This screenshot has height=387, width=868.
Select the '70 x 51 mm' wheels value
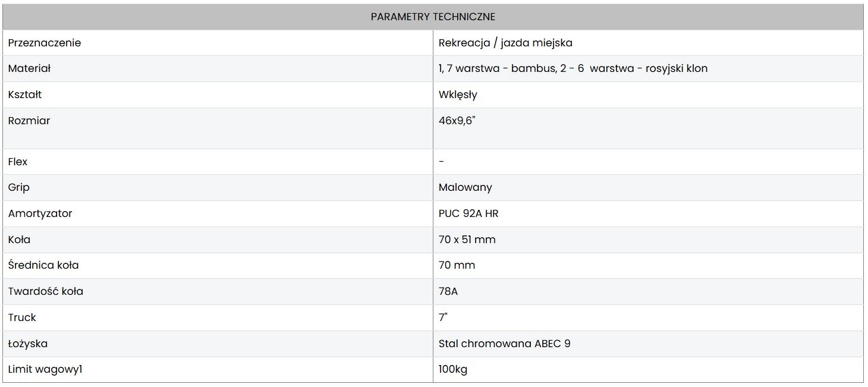click(x=467, y=240)
